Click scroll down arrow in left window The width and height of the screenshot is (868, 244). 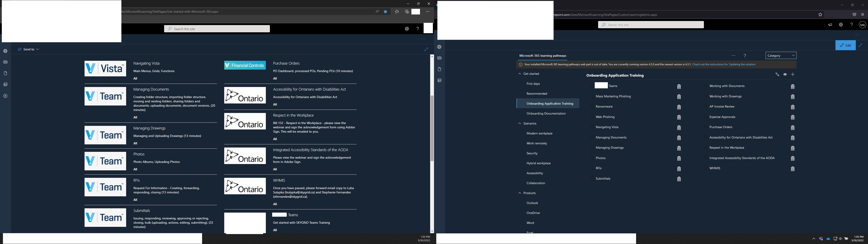point(432,231)
